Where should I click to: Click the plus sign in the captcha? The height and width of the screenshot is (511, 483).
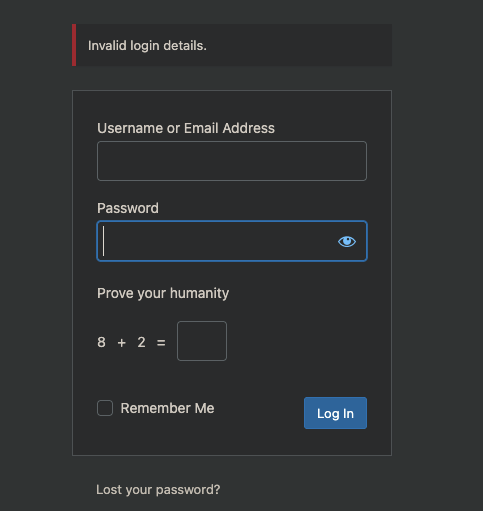(122, 343)
